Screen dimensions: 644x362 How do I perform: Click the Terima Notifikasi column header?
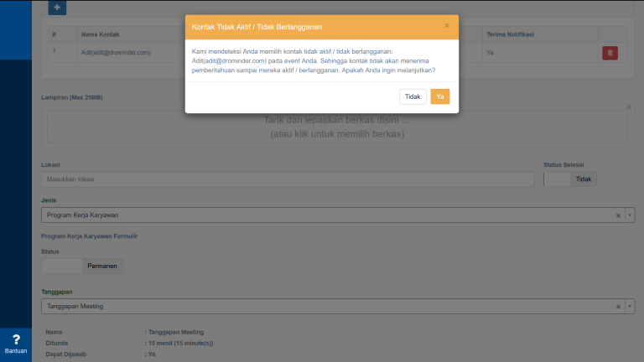pyautogui.click(x=510, y=34)
